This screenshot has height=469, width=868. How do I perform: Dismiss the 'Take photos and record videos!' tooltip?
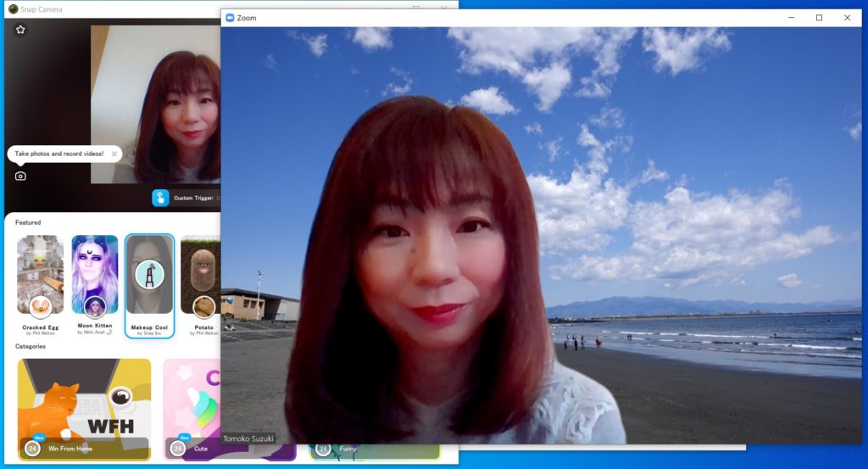point(114,154)
